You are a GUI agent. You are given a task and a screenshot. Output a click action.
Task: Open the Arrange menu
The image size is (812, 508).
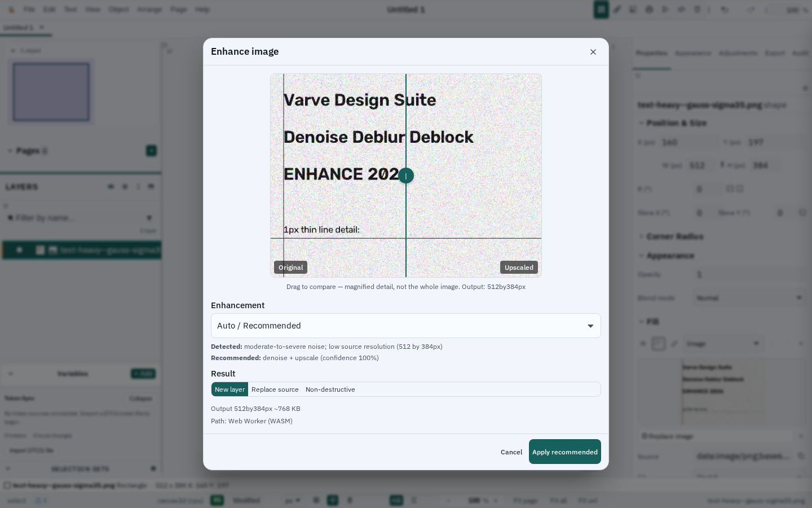click(x=149, y=10)
